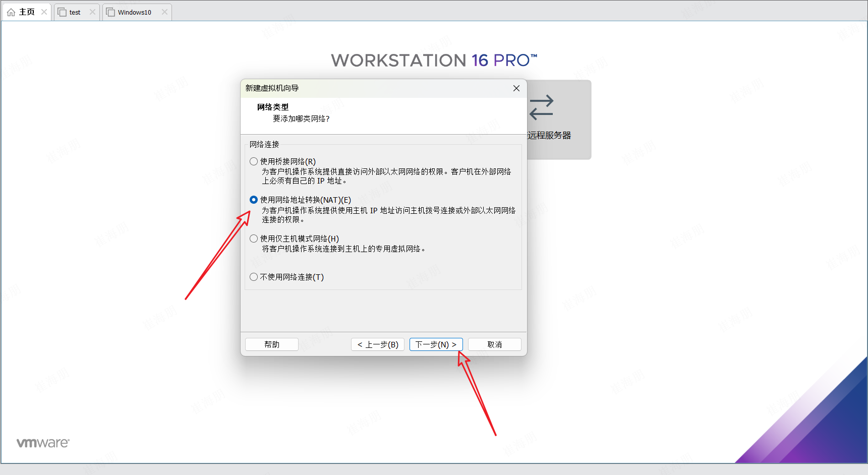The height and width of the screenshot is (475, 868).
Task: Select the bridged network radio option
Action: coord(254,161)
